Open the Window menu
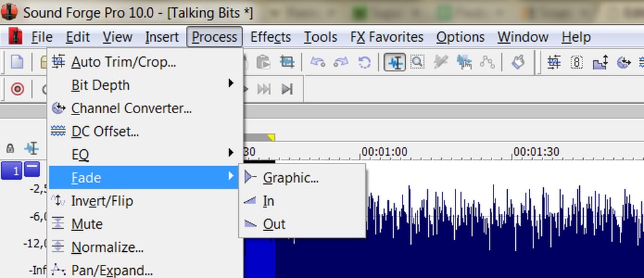The width and height of the screenshot is (644, 278). (523, 37)
